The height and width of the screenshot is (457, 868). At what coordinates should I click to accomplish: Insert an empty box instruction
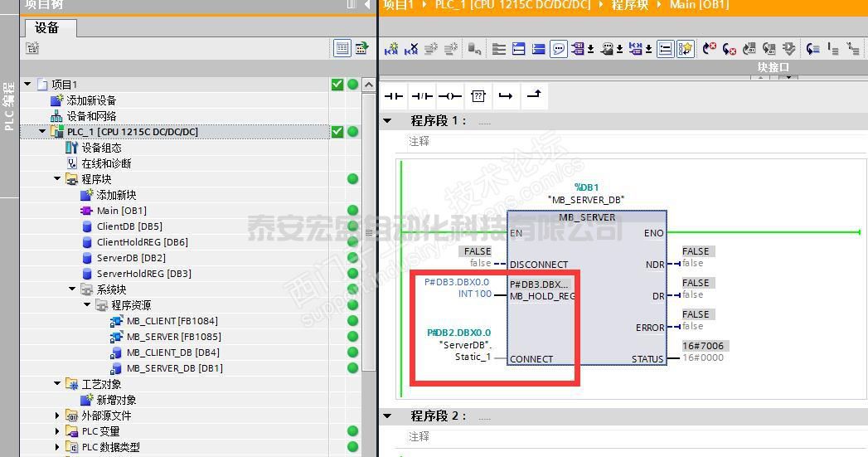[x=478, y=96]
